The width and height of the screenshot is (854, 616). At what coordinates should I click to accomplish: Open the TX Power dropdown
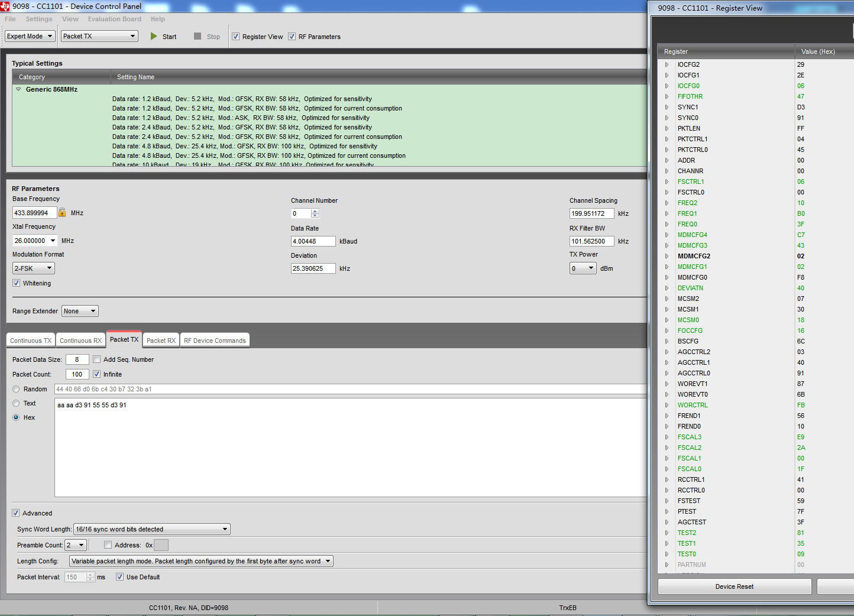coord(583,268)
